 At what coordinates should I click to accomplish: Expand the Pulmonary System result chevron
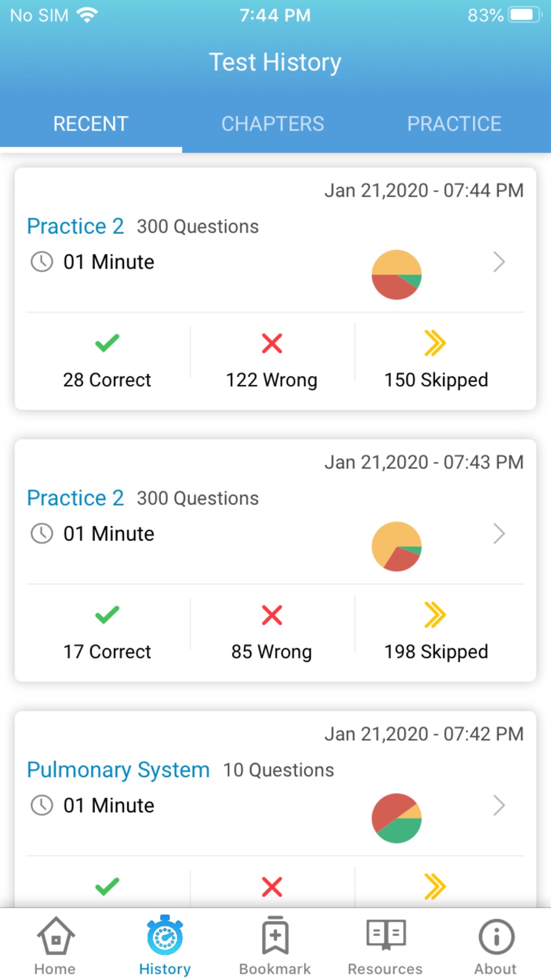pyautogui.click(x=499, y=805)
